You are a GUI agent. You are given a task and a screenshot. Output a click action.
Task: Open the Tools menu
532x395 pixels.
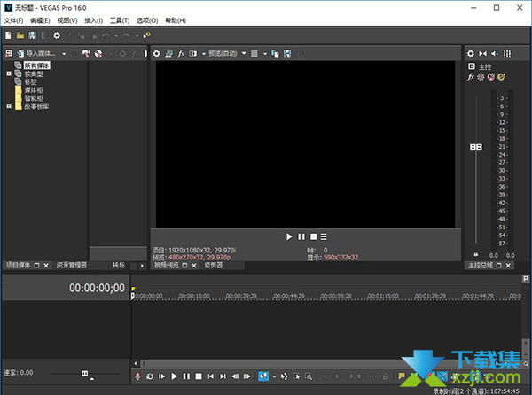pyautogui.click(x=120, y=20)
